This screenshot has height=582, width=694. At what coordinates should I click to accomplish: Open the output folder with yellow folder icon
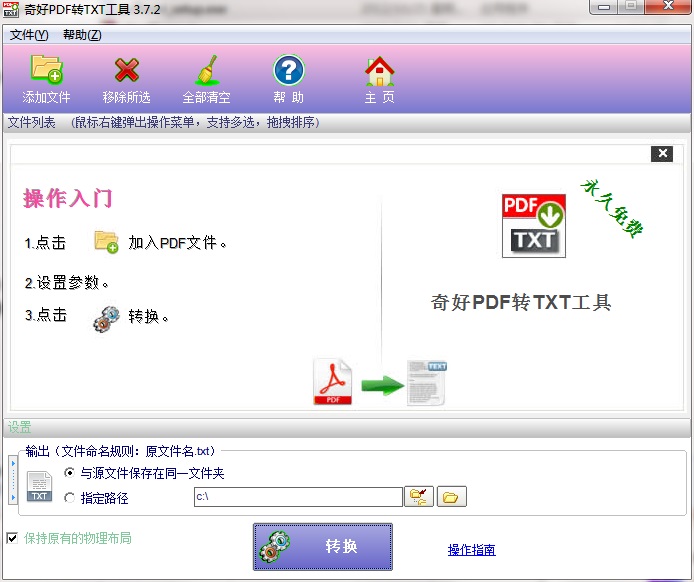coord(452,497)
